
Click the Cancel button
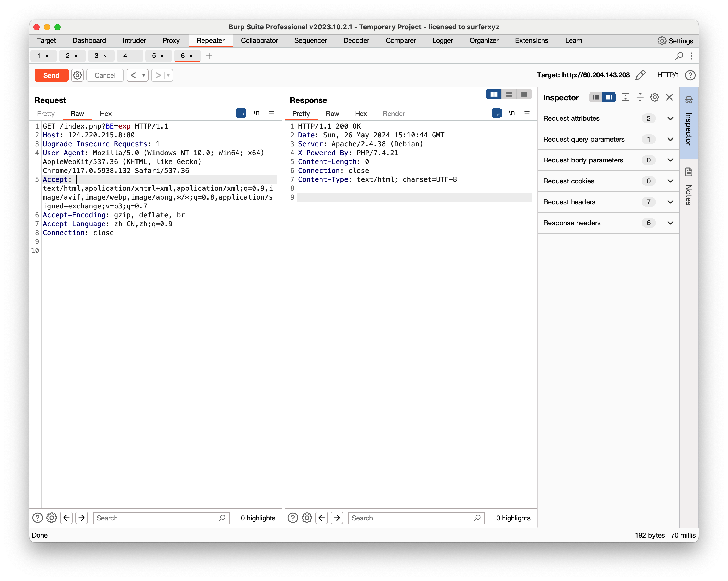click(x=105, y=75)
